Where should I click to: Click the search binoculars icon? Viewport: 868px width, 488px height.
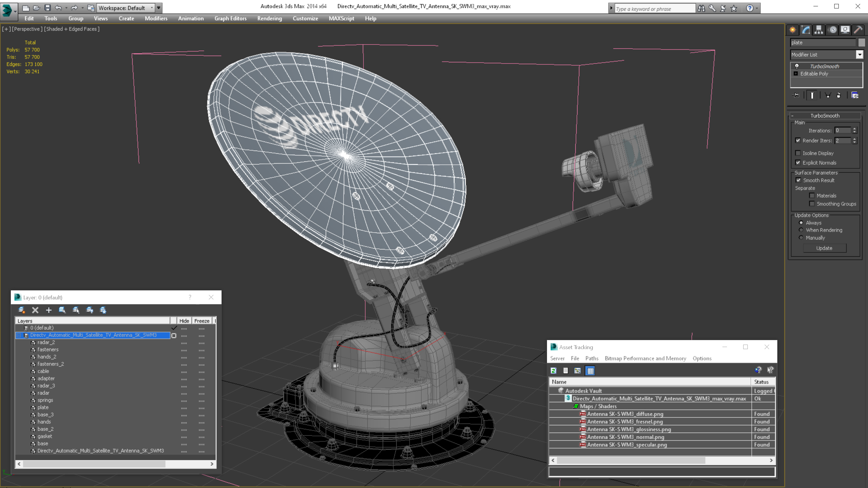tap(701, 8)
